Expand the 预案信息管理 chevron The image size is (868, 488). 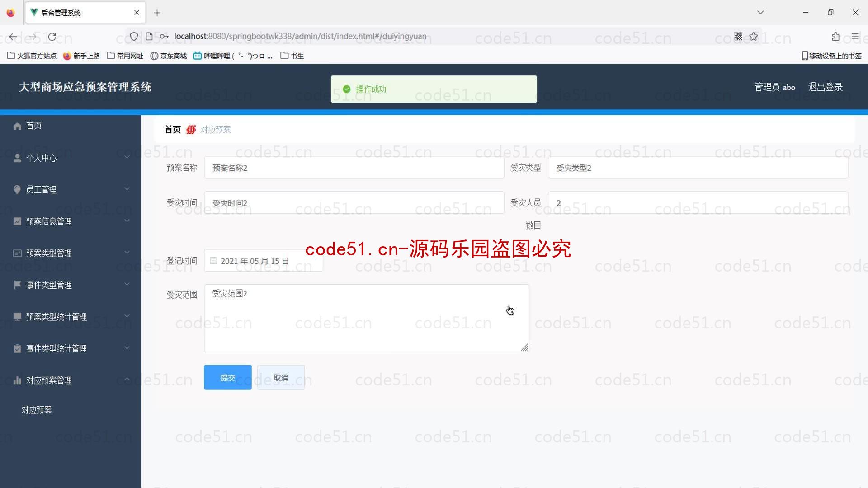(x=127, y=221)
